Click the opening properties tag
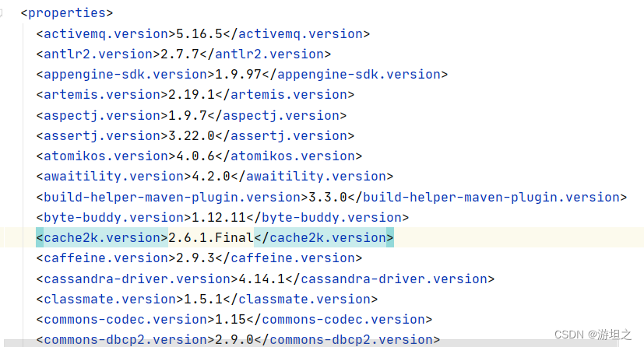644x347 pixels. (67, 13)
